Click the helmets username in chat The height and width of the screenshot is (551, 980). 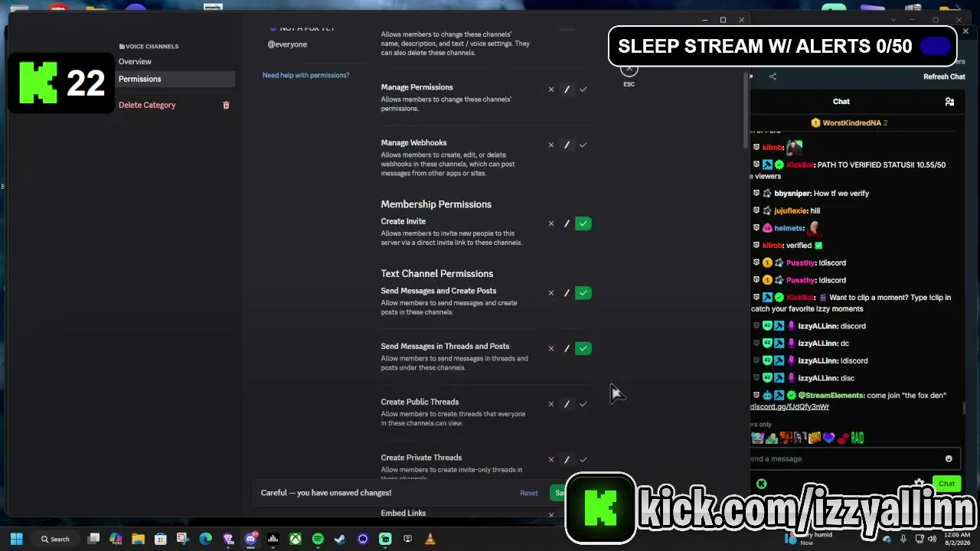pyautogui.click(x=789, y=228)
